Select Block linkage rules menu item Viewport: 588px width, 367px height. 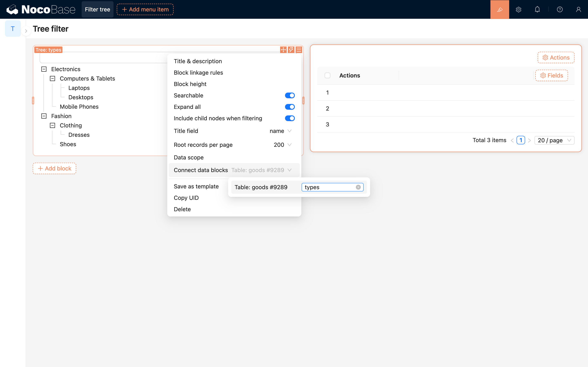click(198, 73)
